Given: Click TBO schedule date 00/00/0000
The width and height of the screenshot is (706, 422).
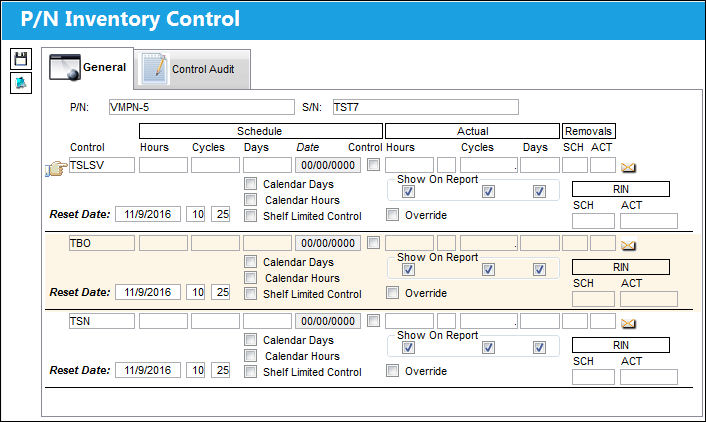Looking at the screenshot, I should pos(328,243).
